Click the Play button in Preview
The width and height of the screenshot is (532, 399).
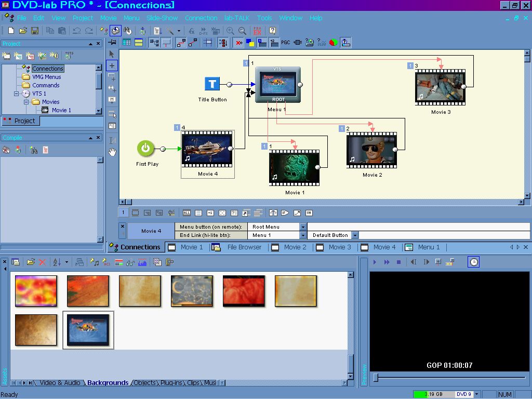tap(375, 262)
